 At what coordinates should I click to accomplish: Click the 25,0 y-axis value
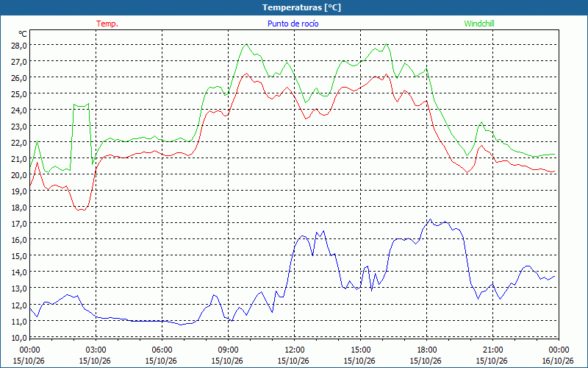18,94
